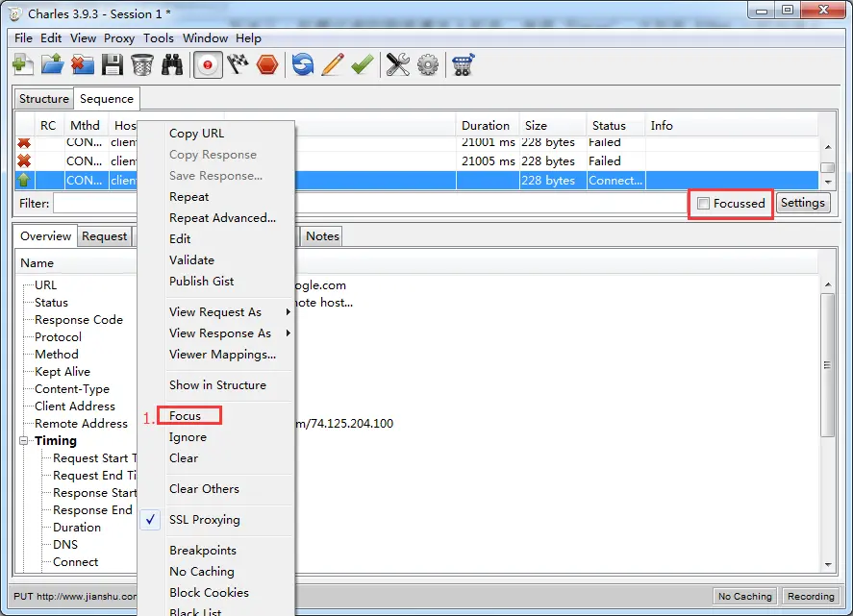Toggle the Focussed checkbox
853x616 pixels.
click(703, 204)
